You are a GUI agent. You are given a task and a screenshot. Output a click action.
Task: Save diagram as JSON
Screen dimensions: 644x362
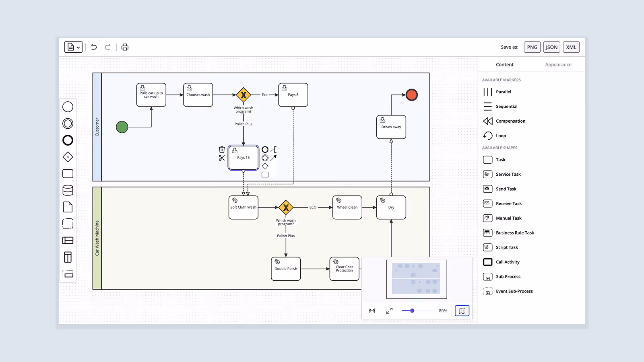551,47
